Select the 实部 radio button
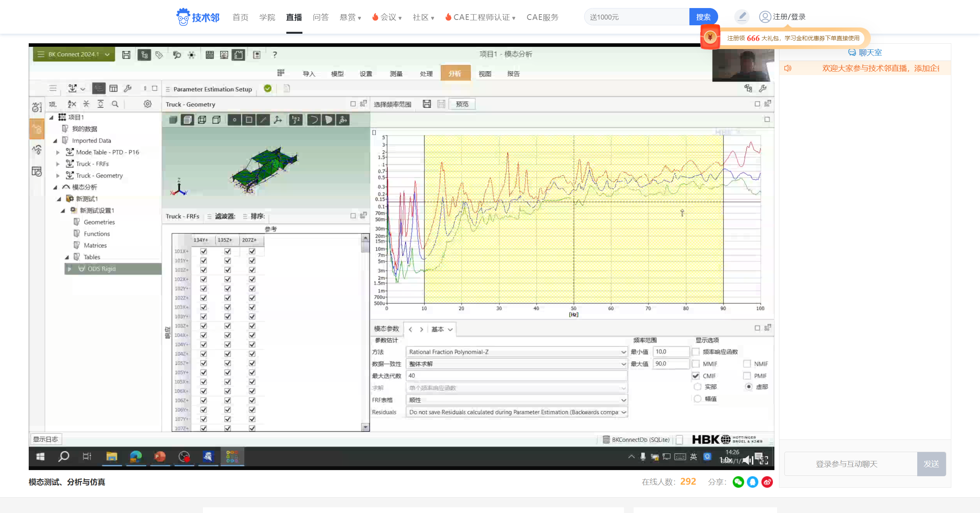The image size is (980, 513). tap(697, 387)
